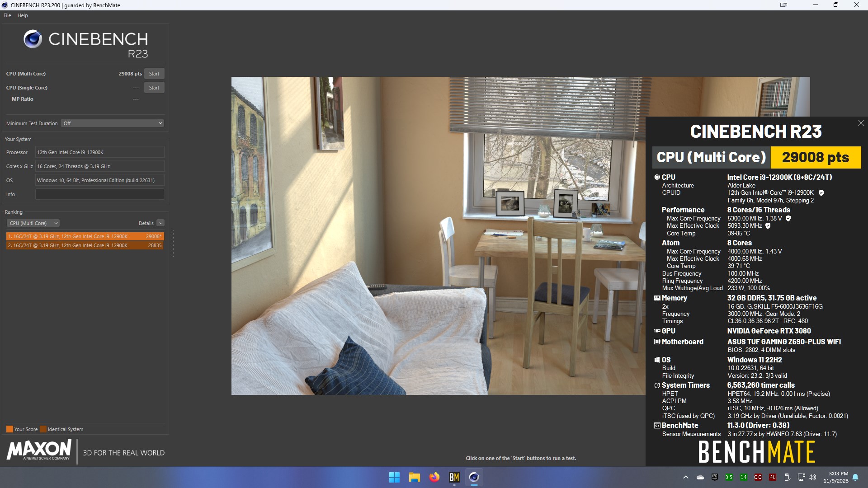Click the BENCHMATE logo at panel bottom
Image resolution: width=868 pixels, height=488 pixels.
tap(756, 452)
